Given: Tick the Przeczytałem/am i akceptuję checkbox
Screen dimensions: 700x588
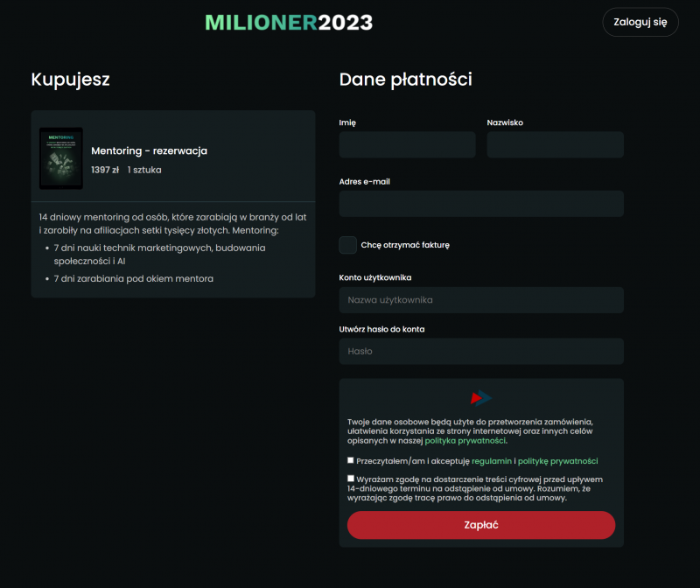Looking at the screenshot, I should click(351, 460).
